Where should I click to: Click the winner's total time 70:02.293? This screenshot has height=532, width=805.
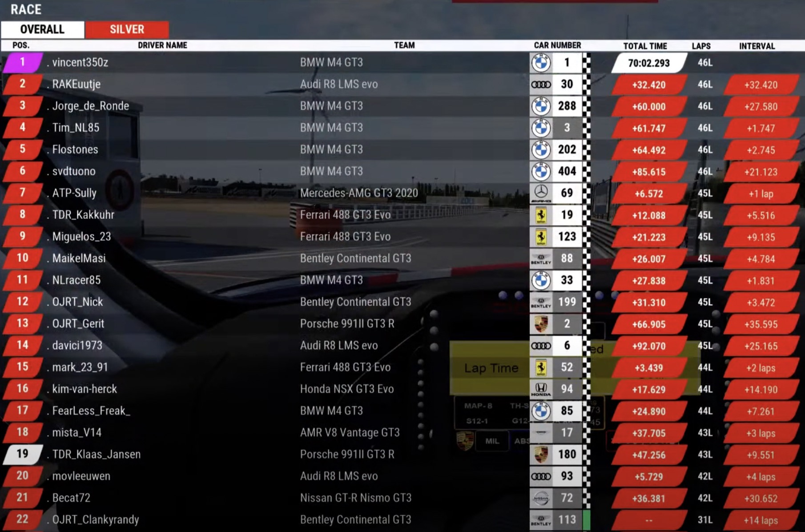point(649,63)
